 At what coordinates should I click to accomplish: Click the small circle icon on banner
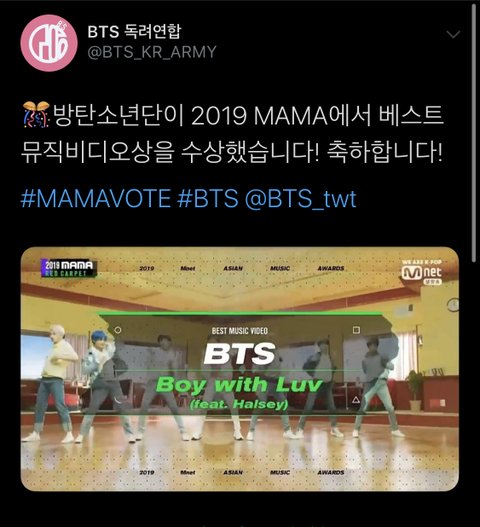pyautogui.click(x=118, y=330)
